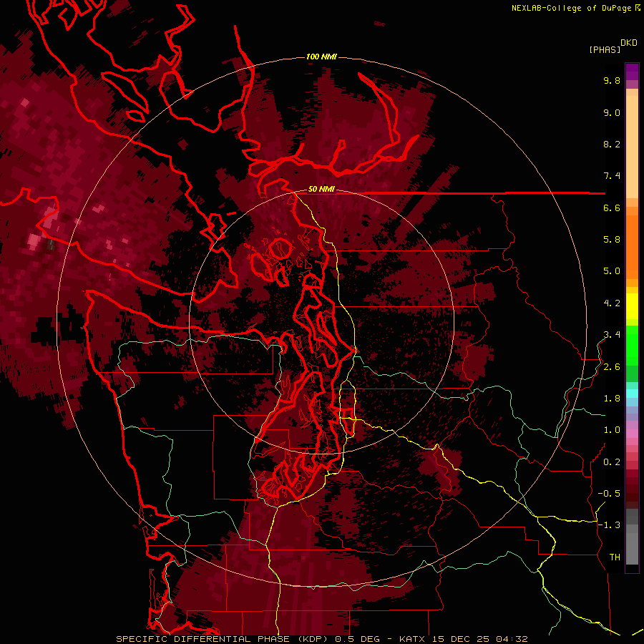The height and width of the screenshot is (644, 644).
Task: Click the 3.4 value on the color scale
Action: coord(612,335)
